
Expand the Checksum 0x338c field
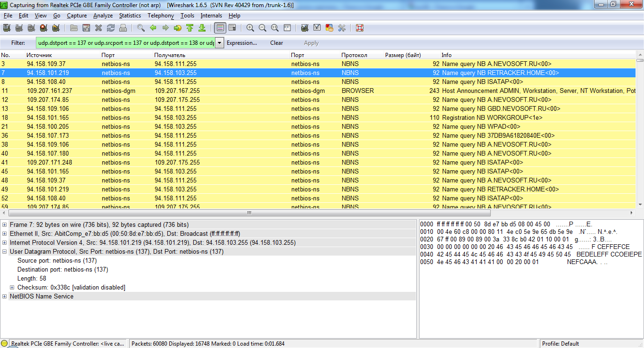coord(12,288)
